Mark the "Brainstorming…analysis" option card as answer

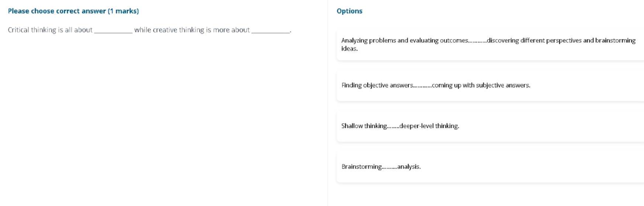[490, 166]
